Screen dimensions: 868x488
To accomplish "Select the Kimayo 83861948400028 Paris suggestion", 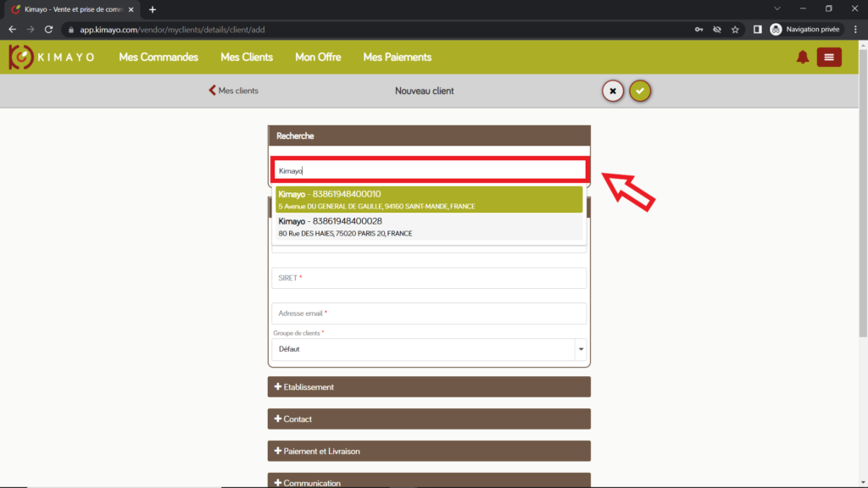I will pyautogui.click(x=429, y=227).
